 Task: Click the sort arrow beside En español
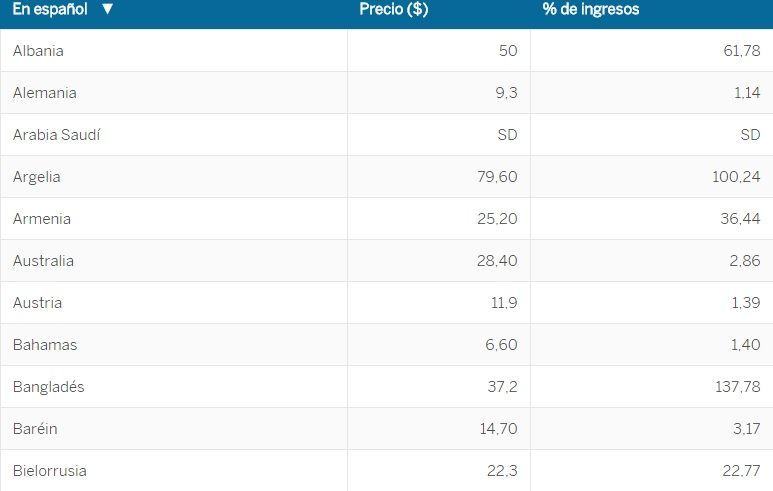(x=107, y=10)
